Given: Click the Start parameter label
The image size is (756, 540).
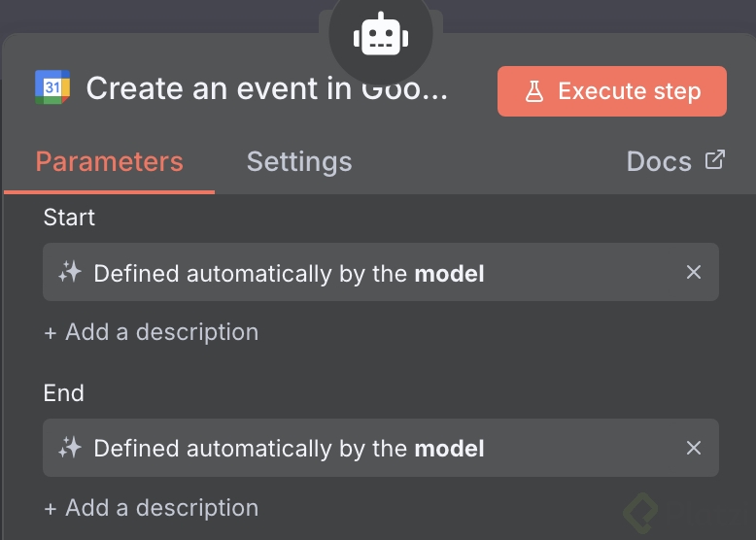Looking at the screenshot, I should (x=70, y=218).
